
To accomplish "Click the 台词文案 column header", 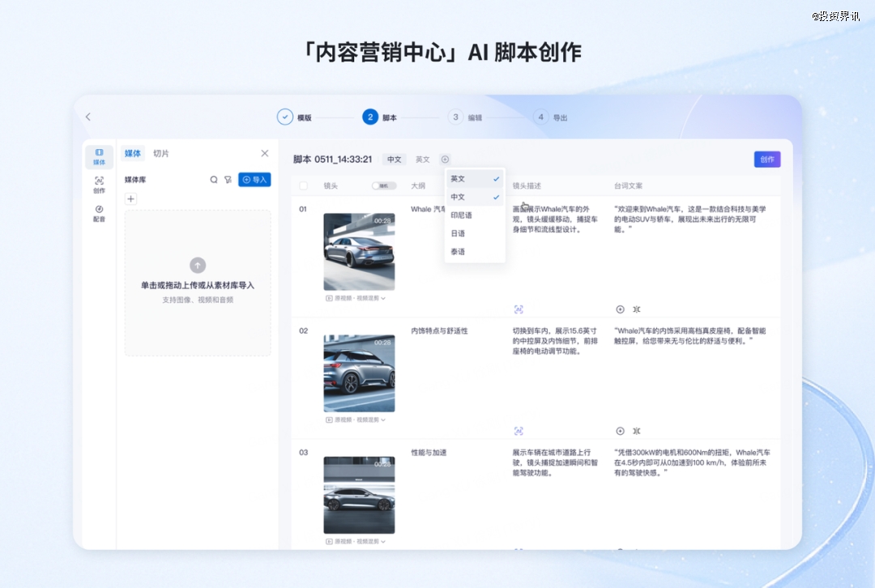I will 629,185.
